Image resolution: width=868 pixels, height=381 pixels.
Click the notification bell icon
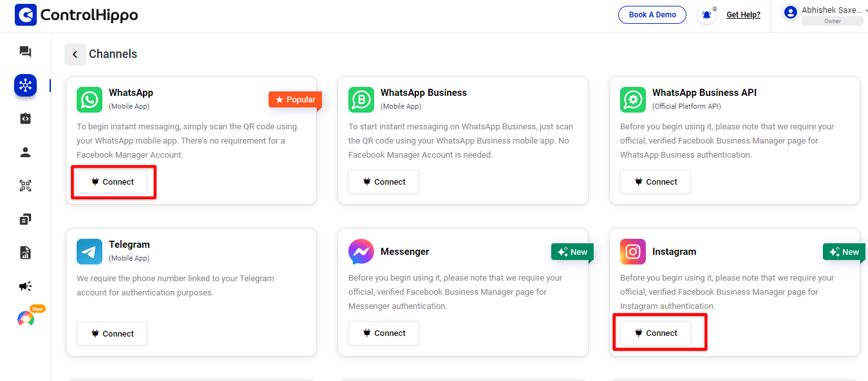click(x=706, y=14)
